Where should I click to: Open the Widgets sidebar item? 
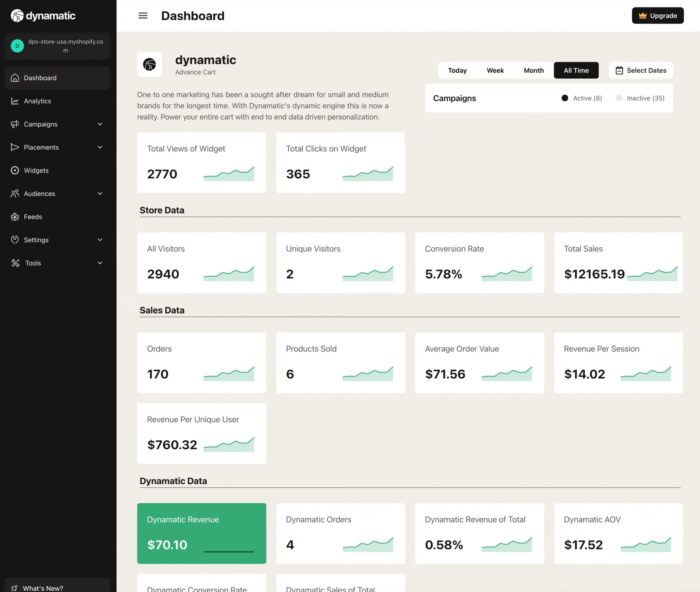point(57,170)
